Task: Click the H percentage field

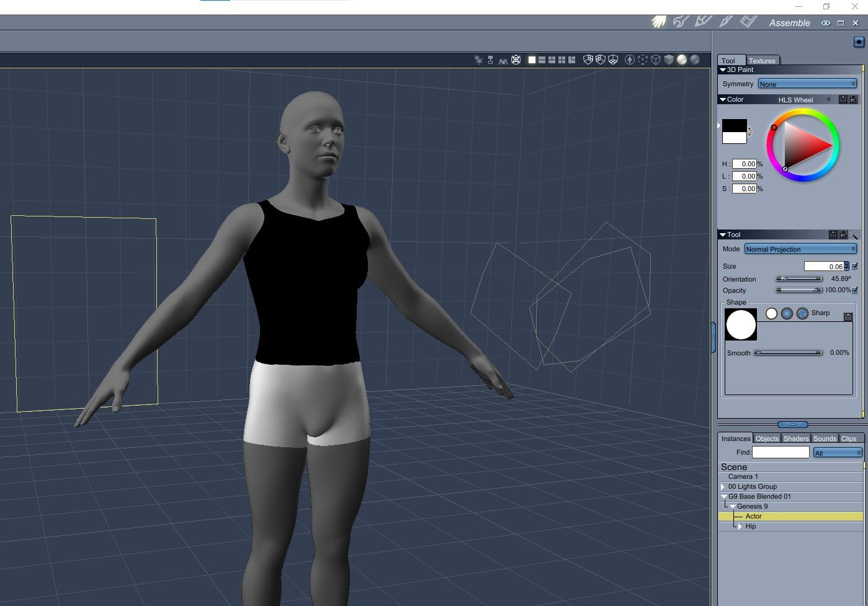Action: click(x=744, y=164)
